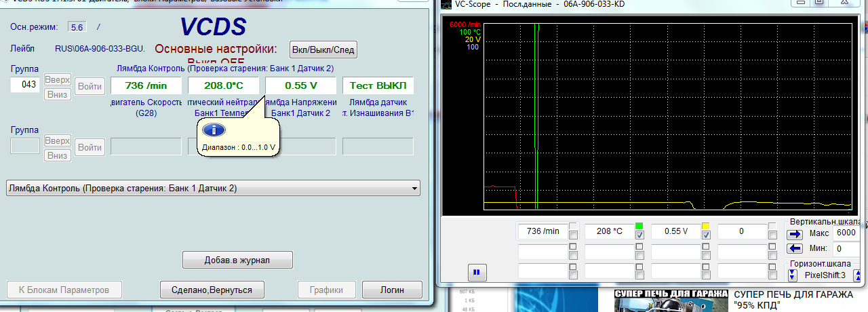Click Вниз in the second empty group row
Screen dimensions: 868x312
58,155
